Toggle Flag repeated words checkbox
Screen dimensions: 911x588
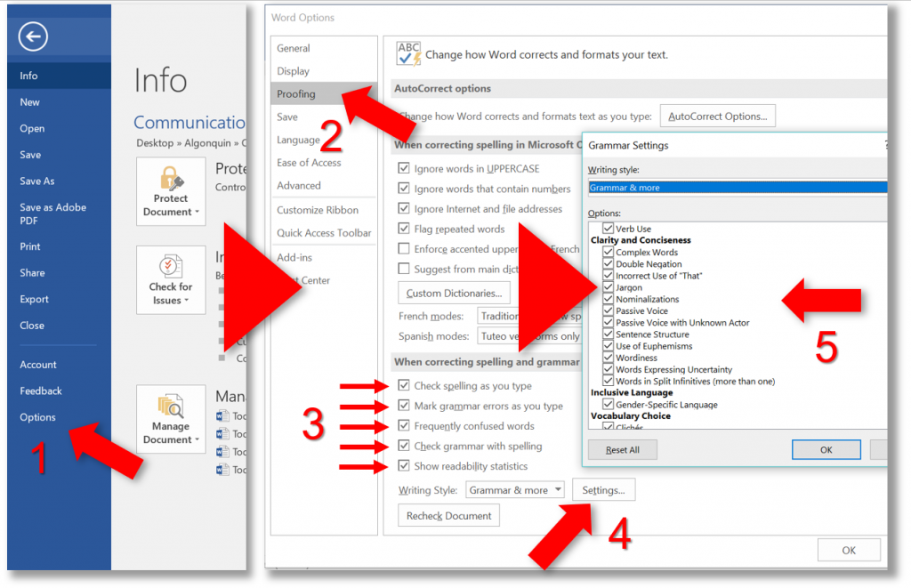[x=404, y=229]
